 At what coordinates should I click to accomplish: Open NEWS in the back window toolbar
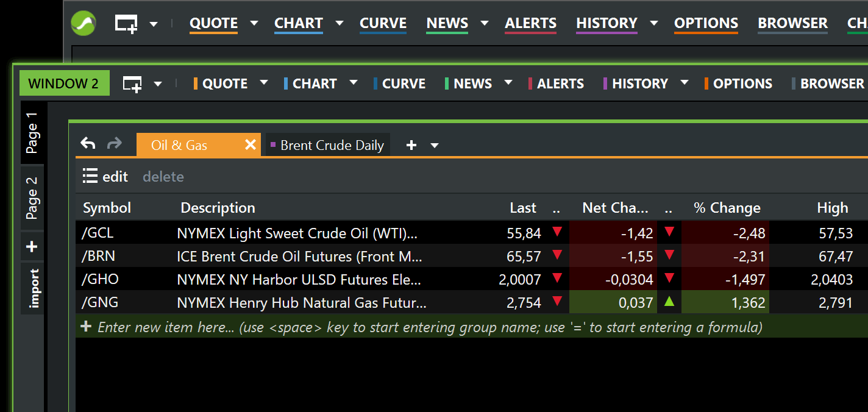click(447, 23)
